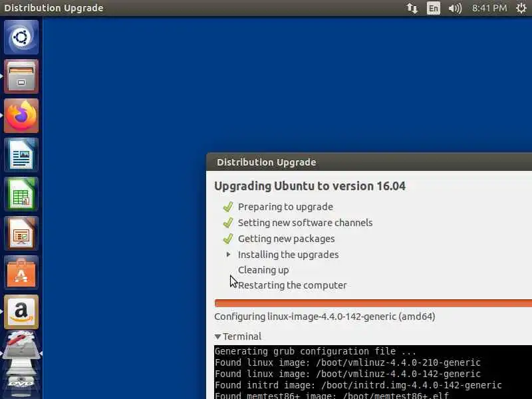Select 'Installing the upgrades' step text
The image size is (532, 399).
coord(289,255)
